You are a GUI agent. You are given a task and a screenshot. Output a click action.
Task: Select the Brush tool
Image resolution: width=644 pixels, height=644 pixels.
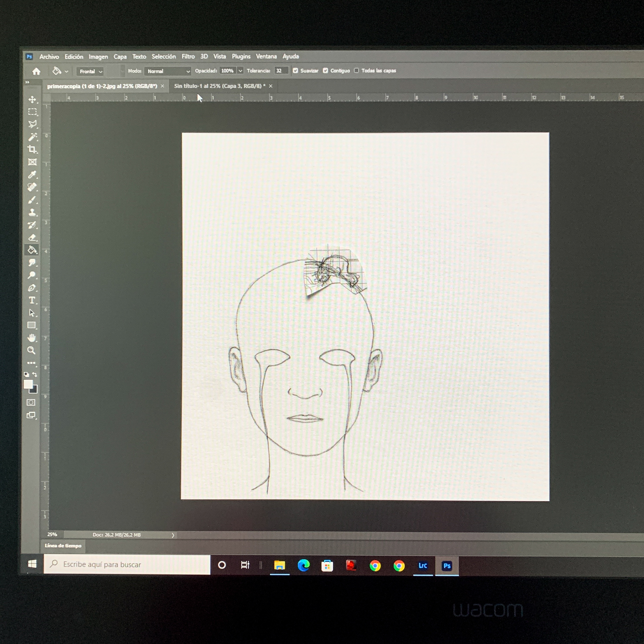tap(32, 200)
